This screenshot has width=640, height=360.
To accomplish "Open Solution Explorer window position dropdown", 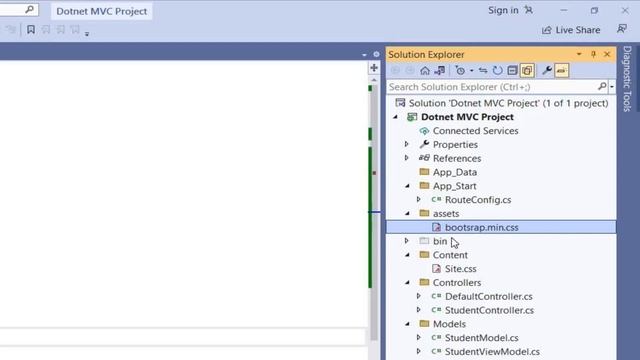I will pos(579,54).
